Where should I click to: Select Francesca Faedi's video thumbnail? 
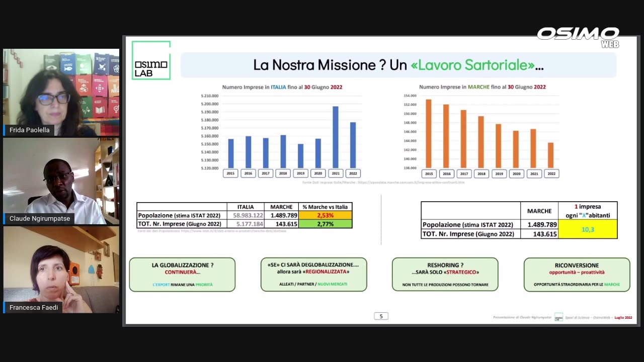click(61, 269)
